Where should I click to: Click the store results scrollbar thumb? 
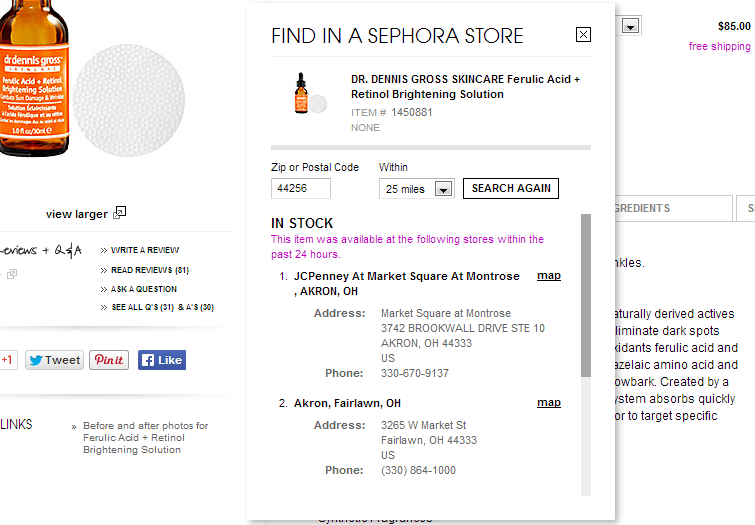[x=586, y=295]
